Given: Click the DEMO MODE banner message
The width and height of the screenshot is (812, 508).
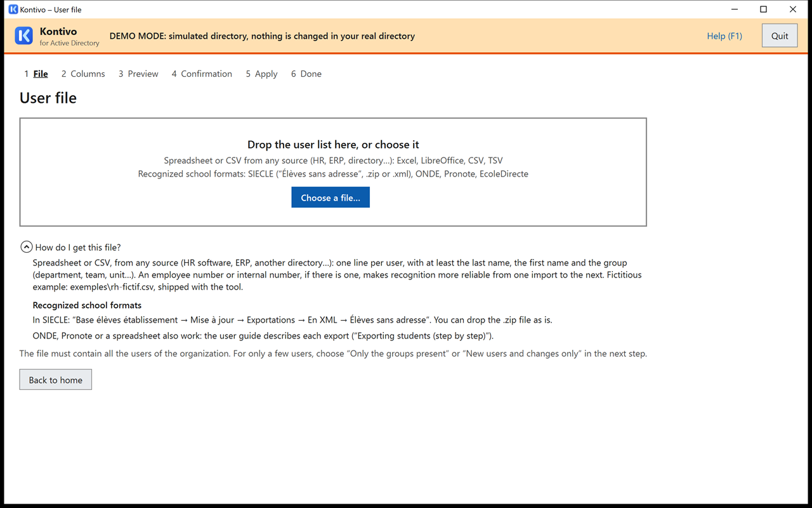Looking at the screenshot, I should pyautogui.click(x=262, y=36).
